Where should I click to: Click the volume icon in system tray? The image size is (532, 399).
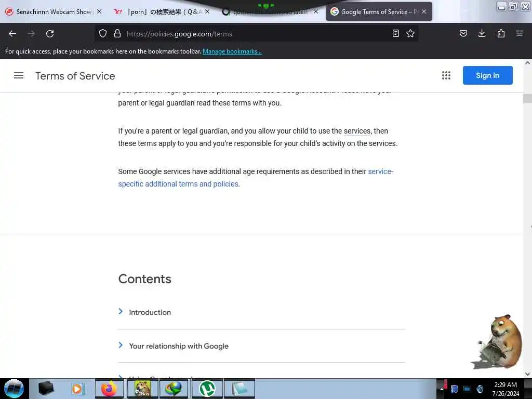coord(480,389)
